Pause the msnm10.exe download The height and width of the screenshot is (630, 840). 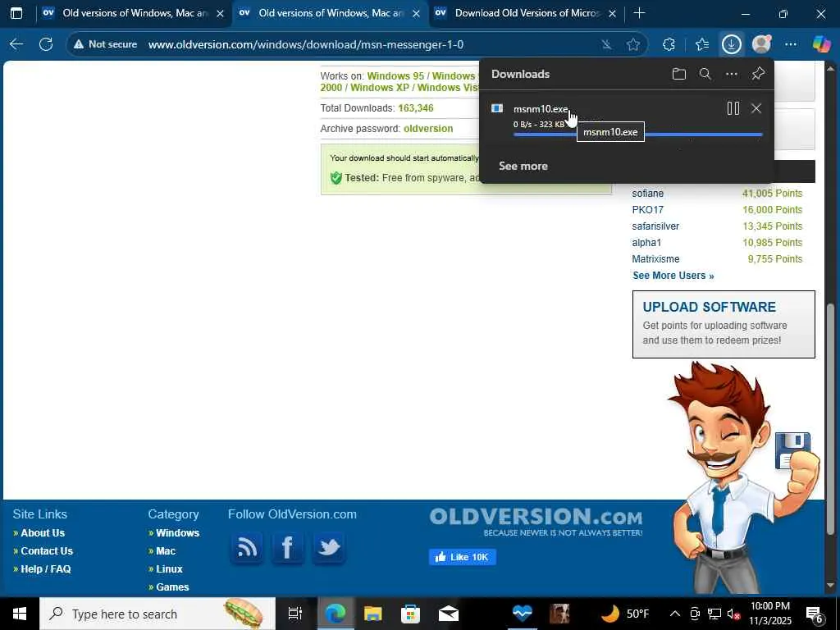[x=733, y=108]
